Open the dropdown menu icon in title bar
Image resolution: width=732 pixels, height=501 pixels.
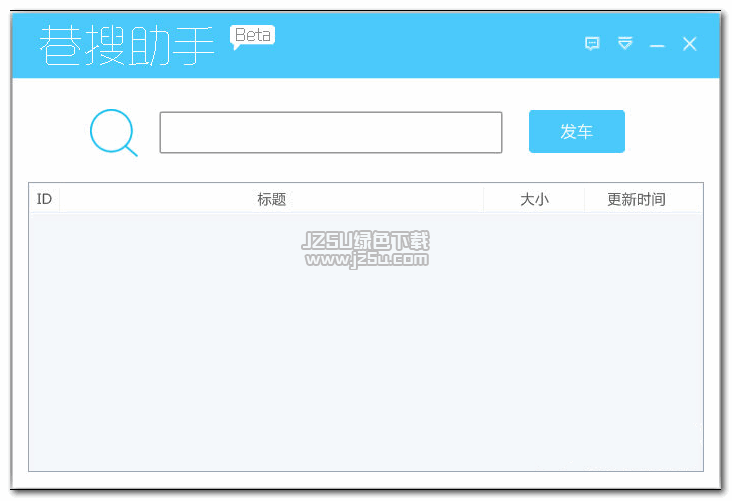(x=625, y=43)
